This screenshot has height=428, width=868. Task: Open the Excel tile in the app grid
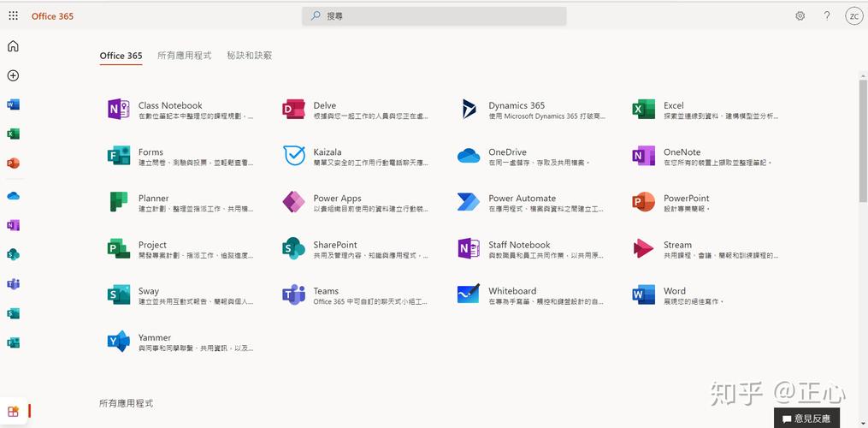pos(706,110)
